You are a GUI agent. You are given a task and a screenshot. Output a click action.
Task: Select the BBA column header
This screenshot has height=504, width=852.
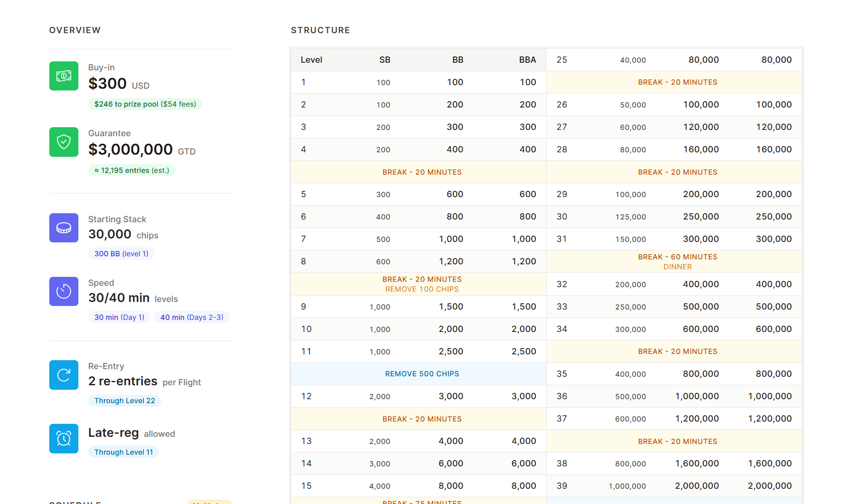point(527,60)
